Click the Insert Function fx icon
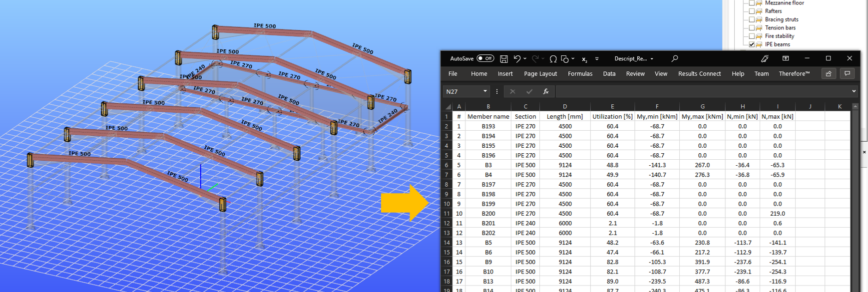This screenshot has width=868, height=292. 546,91
